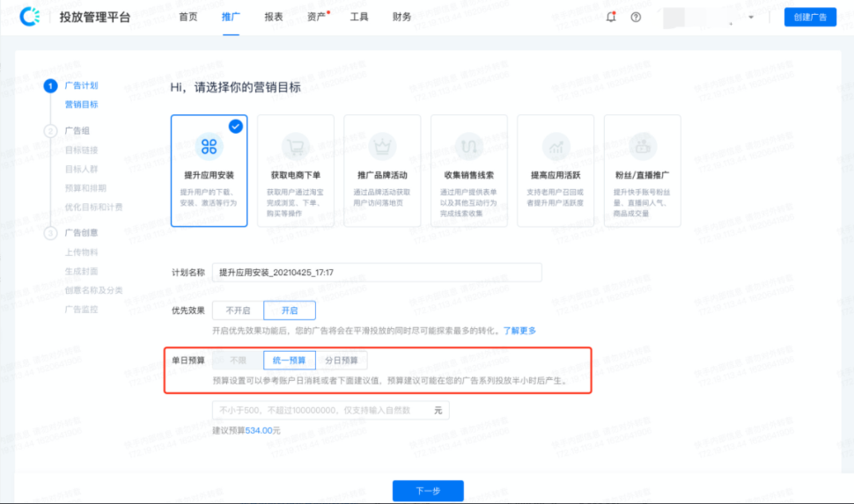The width and height of the screenshot is (854, 504).
Task: Open the 资产 tab
Action: click(x=316, y=17)
